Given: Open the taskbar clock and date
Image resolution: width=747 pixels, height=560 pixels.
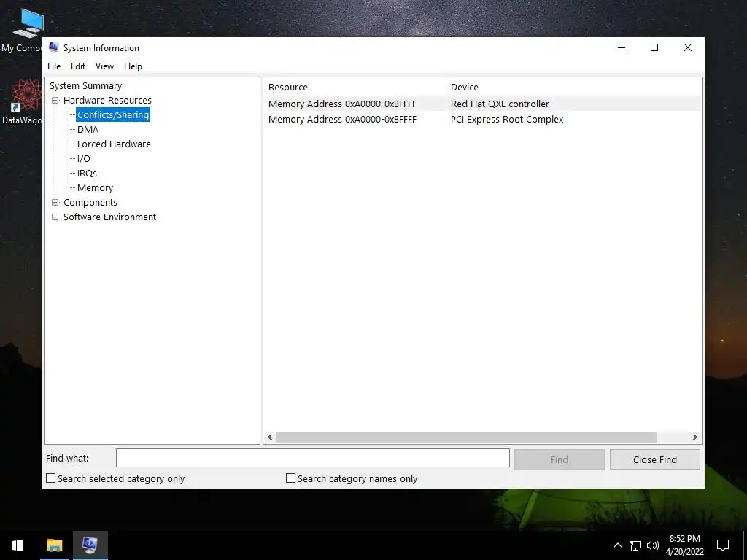Looking at the screenshot, I should 684,545.
